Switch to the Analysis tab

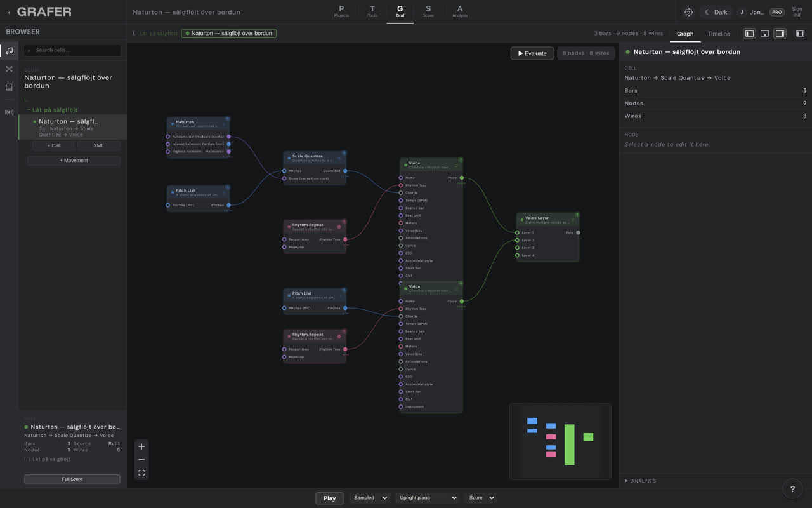[460, 11]
